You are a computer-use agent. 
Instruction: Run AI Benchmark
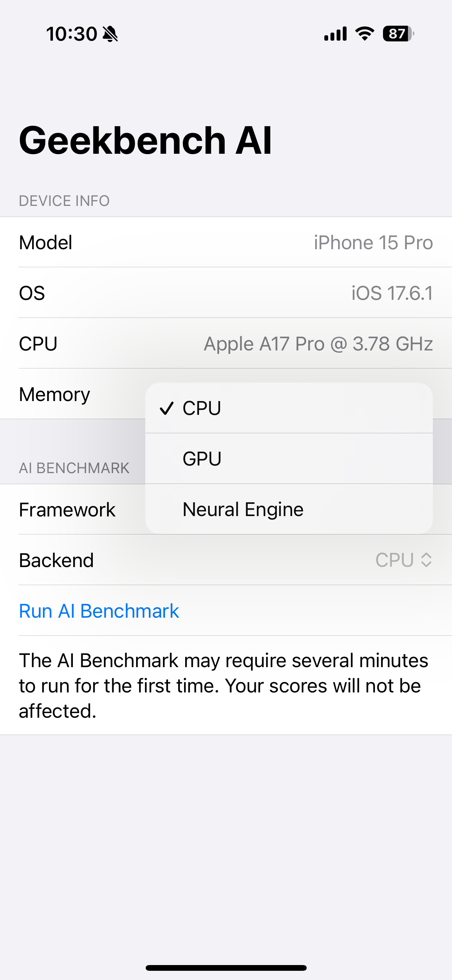[x=99, y=610]
